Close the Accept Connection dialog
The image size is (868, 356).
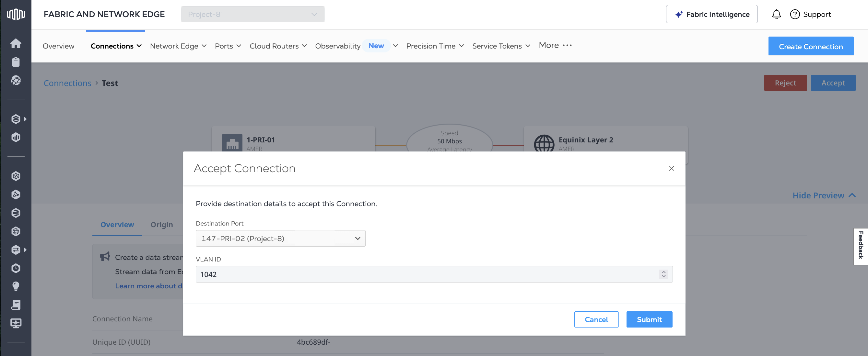[x=671, y=168]
